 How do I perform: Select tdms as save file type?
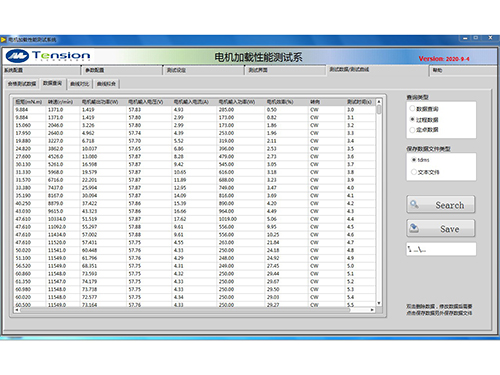(414, 160)
